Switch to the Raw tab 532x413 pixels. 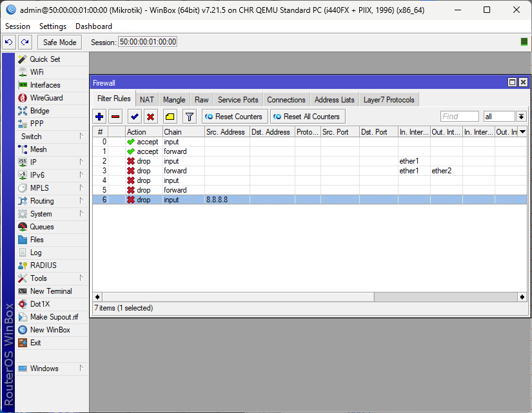click(202, 100)
